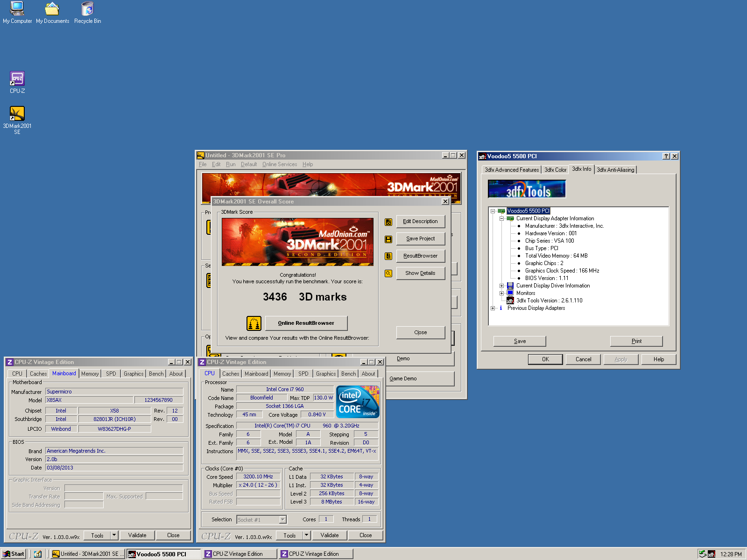Image resolution: width=747 pixels, height=560 pixels.
Task: Launch the 3DMark2001 SE desktop icon
Action: click(x=17, y=114)
